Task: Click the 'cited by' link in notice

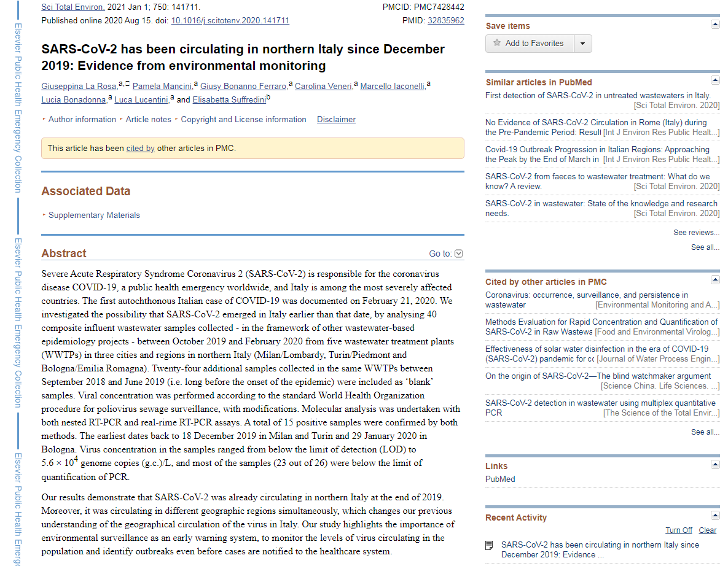Action: coord(140,149)
